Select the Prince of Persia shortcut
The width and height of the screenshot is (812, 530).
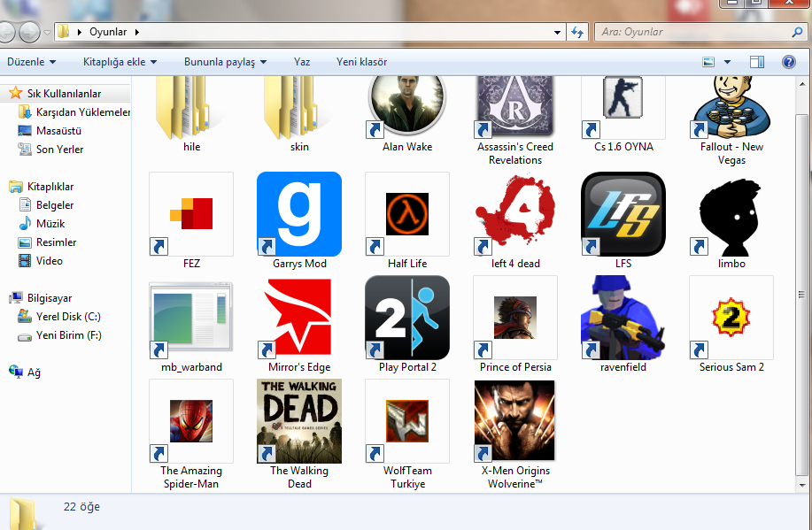(515, 324)
